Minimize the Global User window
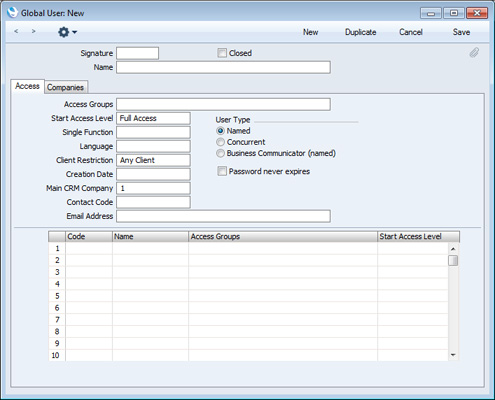This screenshot has height=400, width=495. pos(431,13)
